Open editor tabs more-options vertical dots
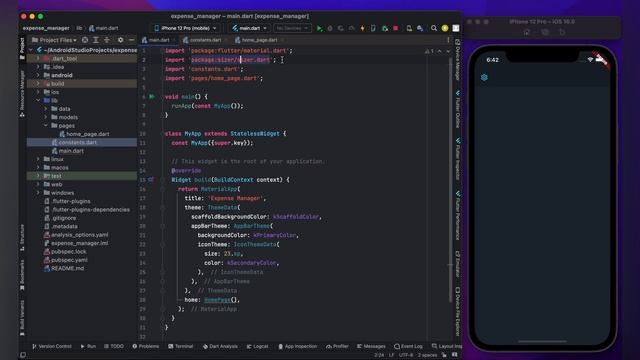Image resolution: width=640 pixels, height=360 pixels. 448,40
